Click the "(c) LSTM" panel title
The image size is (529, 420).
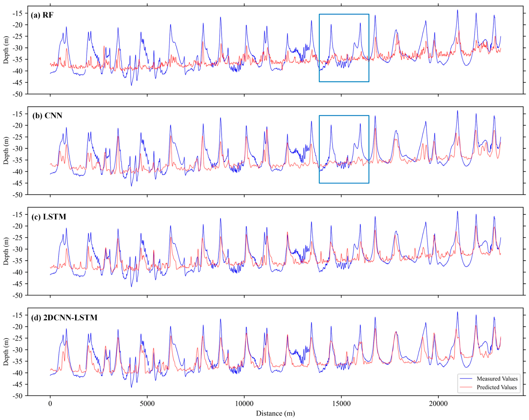(49, 217)
